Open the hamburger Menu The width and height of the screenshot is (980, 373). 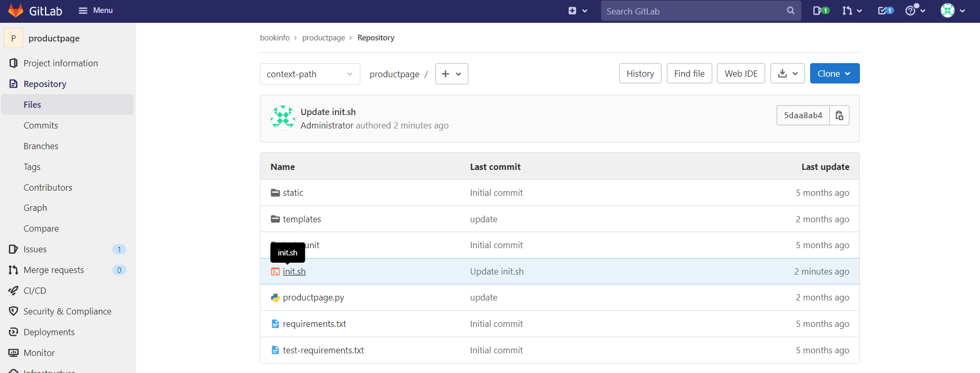click(96, 10)
